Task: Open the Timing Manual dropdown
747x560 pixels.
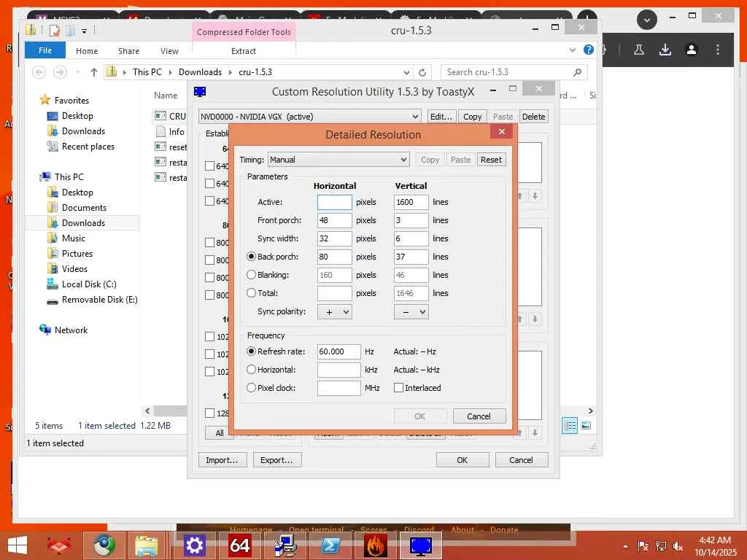Action: tap(338, 160)
